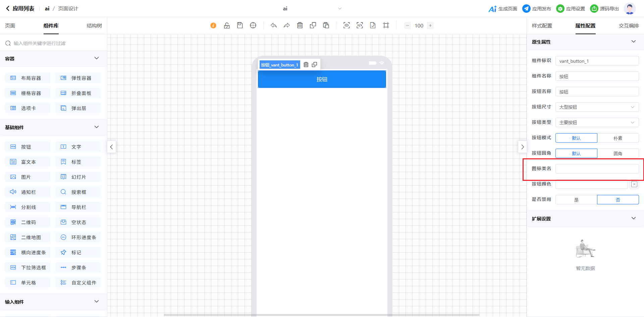Open the 按钮类型 dropdown

597,123
